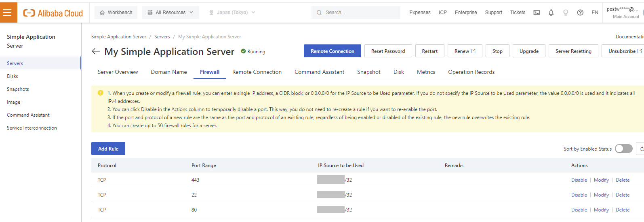Click the Renew button
Screen dimensions: 644x222
tap(465, 51)
